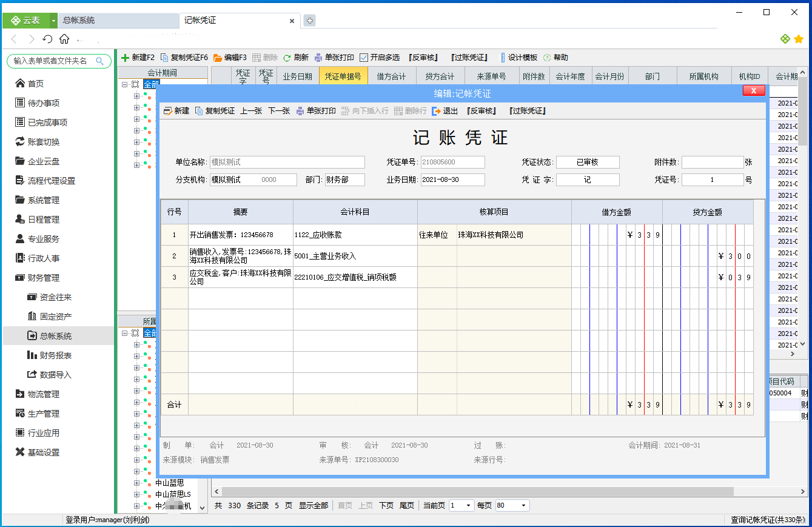Click 【反审核】 in the voucher dialog
The width and height of the screenshot is (812, 527).
(x=481, y=111)
